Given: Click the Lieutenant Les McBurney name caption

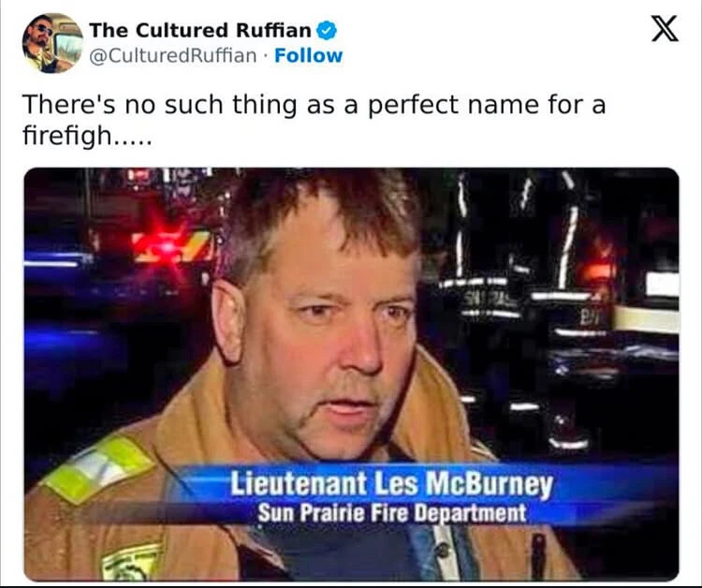Looking at the screenshot, I should pyautogui.click(x=392, y=484).
